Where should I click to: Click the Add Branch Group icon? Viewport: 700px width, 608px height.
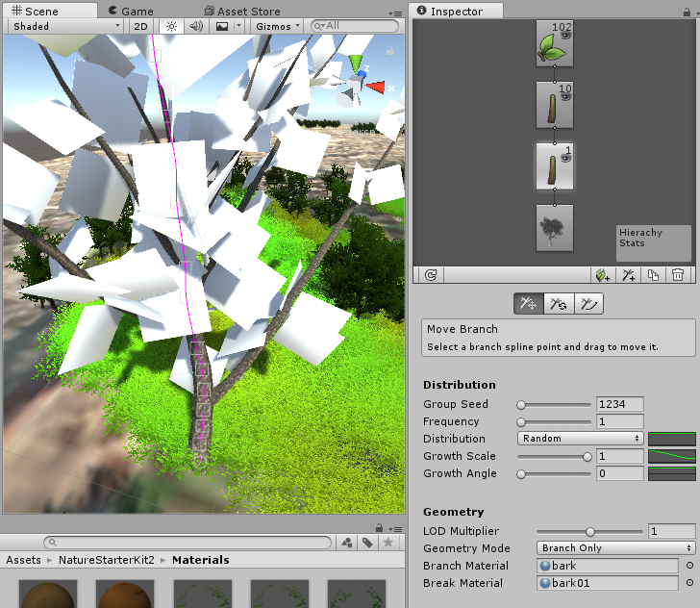pos(628,275)
